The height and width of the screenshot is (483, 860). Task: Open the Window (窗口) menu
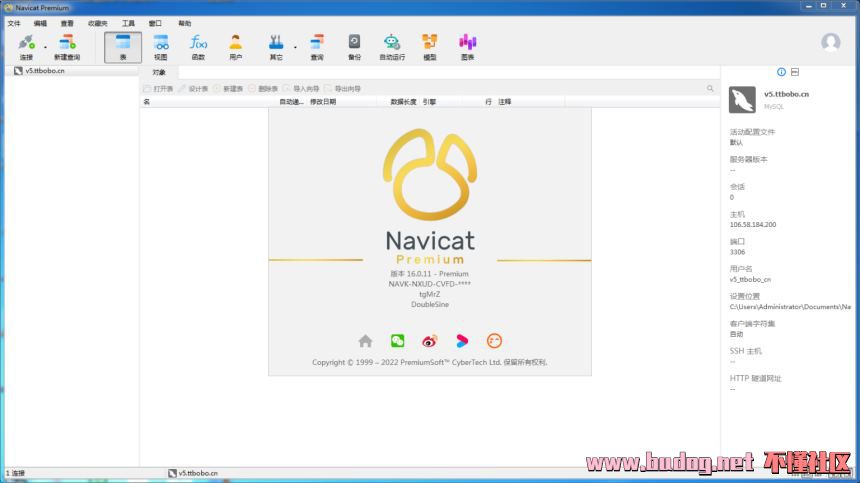(x=155, y=23)
